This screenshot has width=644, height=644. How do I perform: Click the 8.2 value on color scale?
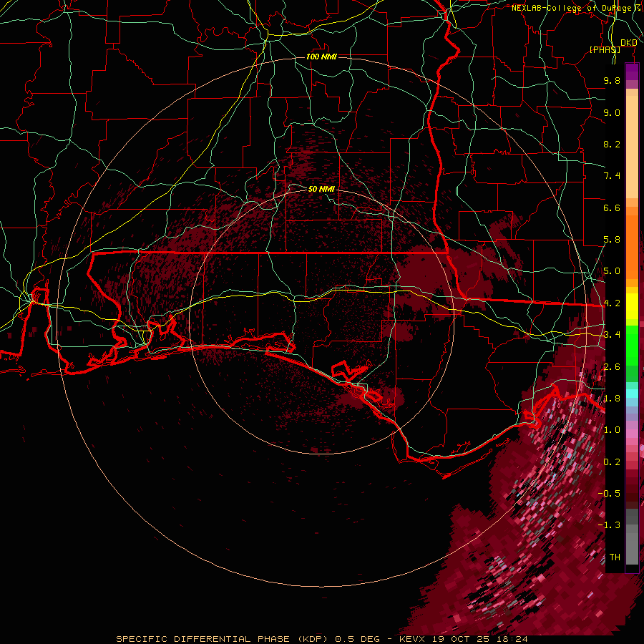[x=612, y=144]
